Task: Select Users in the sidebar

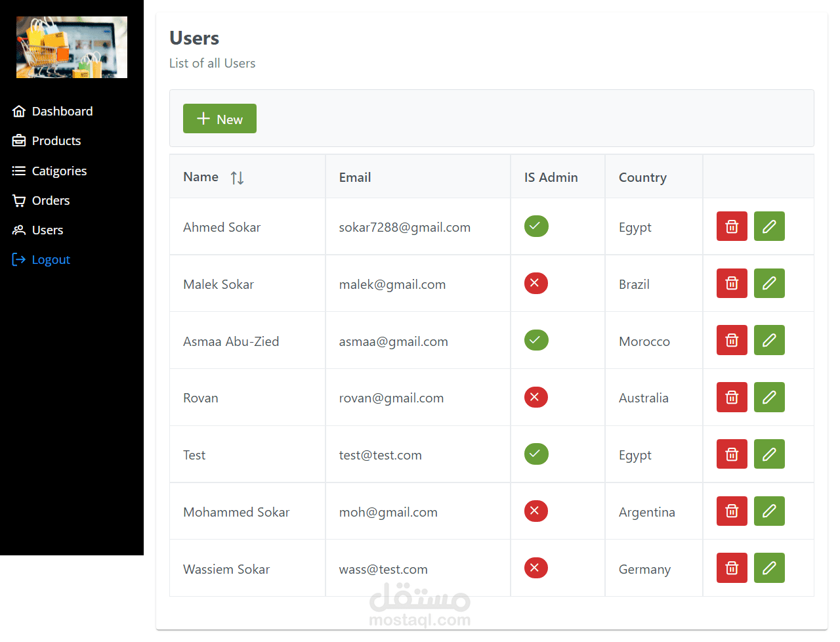Action: click(x=37, y=230)
